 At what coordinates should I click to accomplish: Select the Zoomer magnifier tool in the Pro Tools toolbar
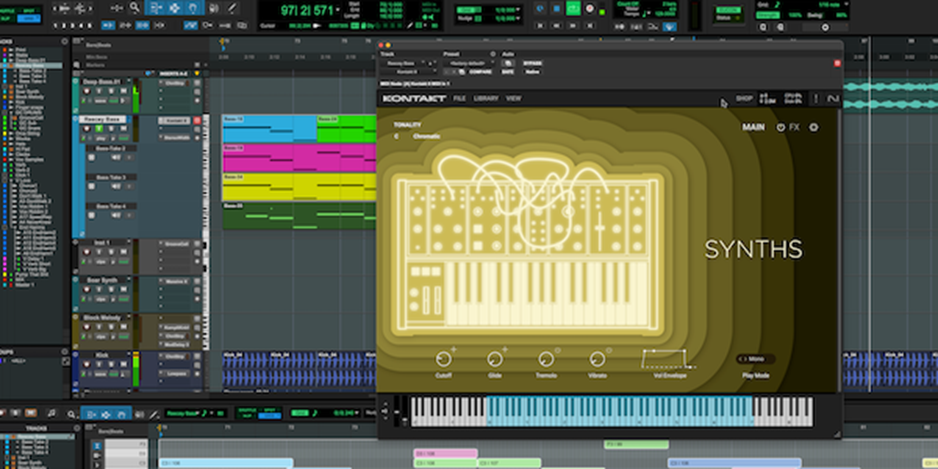135,8
